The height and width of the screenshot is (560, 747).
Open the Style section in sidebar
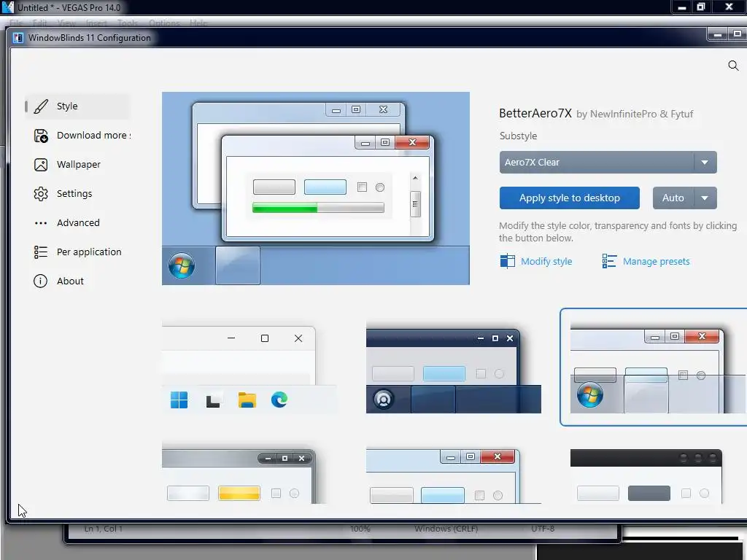[77, 106]
